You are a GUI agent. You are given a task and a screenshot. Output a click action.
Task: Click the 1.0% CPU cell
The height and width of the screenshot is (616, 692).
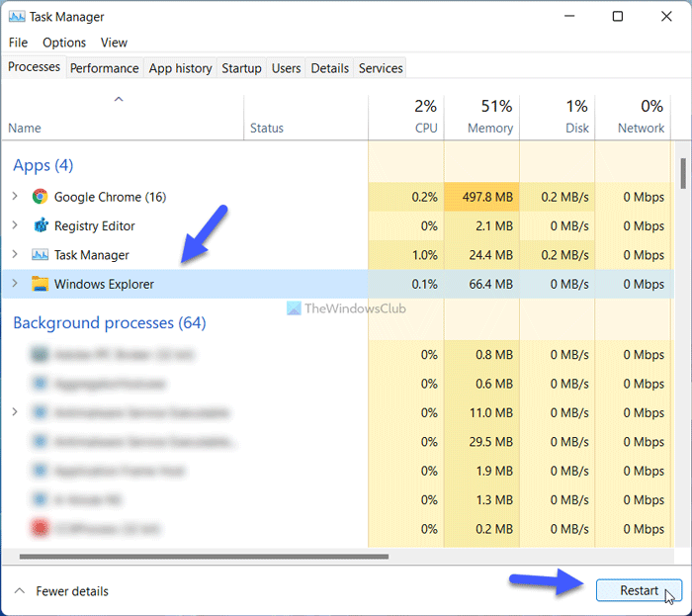[x=406, y=255]
